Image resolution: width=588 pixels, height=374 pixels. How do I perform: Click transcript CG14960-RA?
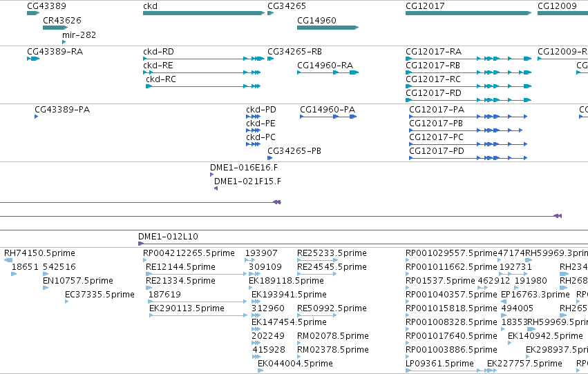pos(328,72)
